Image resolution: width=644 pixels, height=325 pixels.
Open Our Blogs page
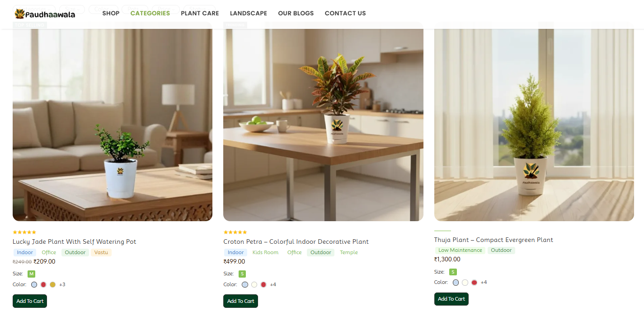tap(296, 13)
